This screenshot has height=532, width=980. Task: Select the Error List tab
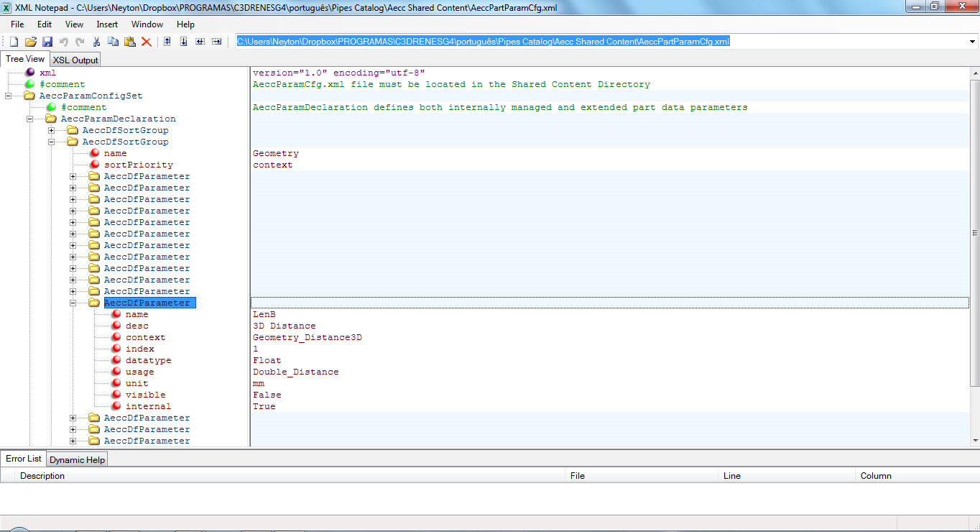[x=24, y=459]
